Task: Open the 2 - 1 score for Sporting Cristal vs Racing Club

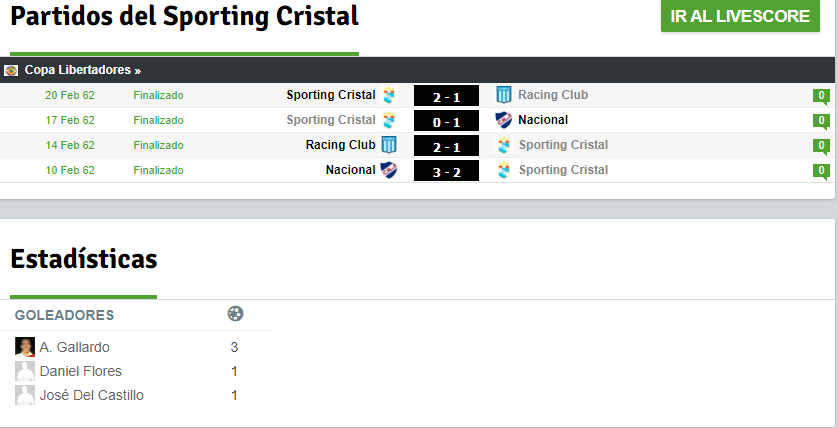Action: [x=446, y=96]
